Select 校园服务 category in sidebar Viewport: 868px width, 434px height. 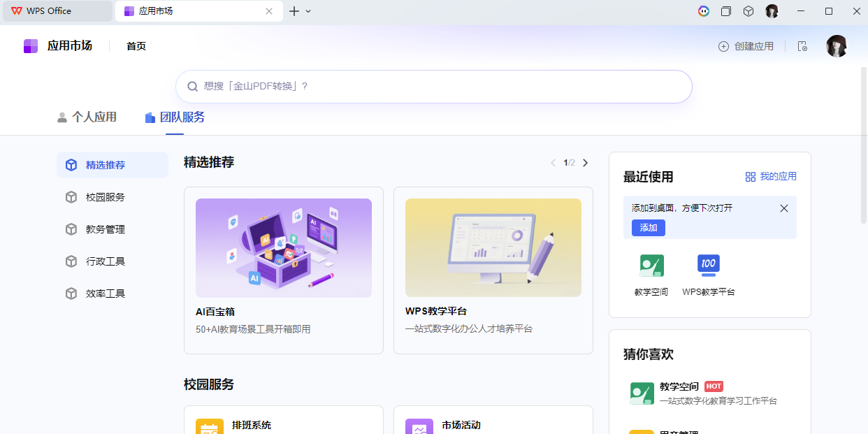click(113, 197)
